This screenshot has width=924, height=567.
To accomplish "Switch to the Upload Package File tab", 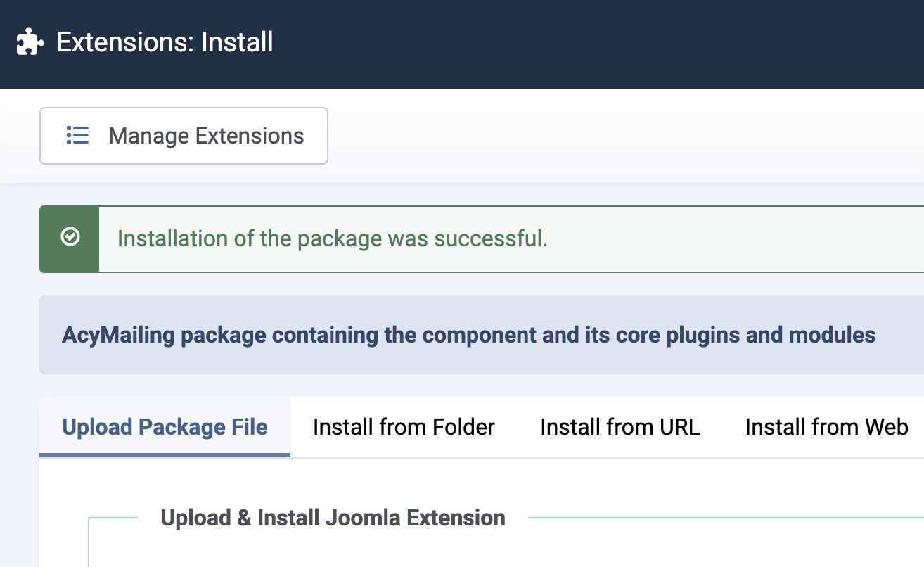I will pyautogui.click(x=165, y=427).
